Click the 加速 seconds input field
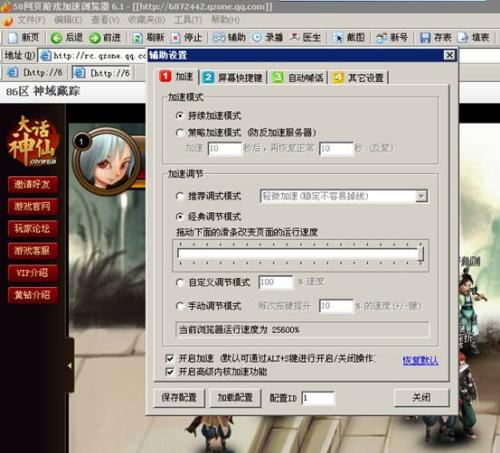 point(224,148)
